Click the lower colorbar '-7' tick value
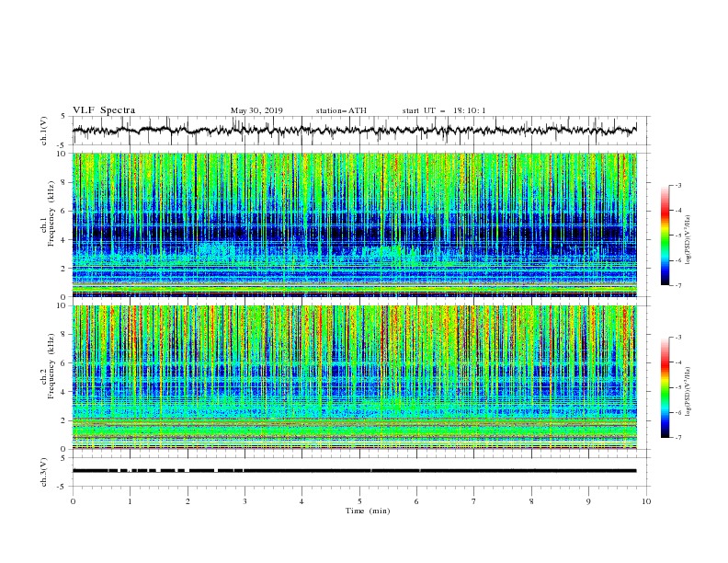 677,438
